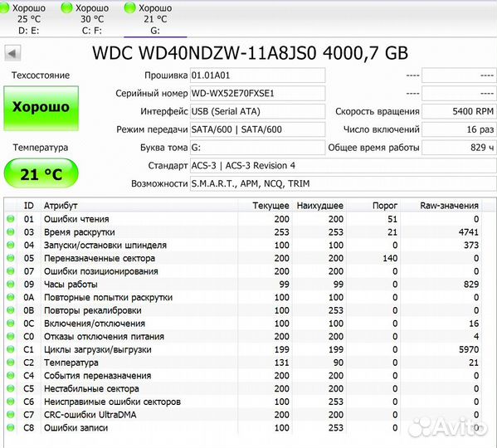The width and height of the screenshot is (497, 448).
Task: Click status dot of События переназначения row
Action: [11, 375]
